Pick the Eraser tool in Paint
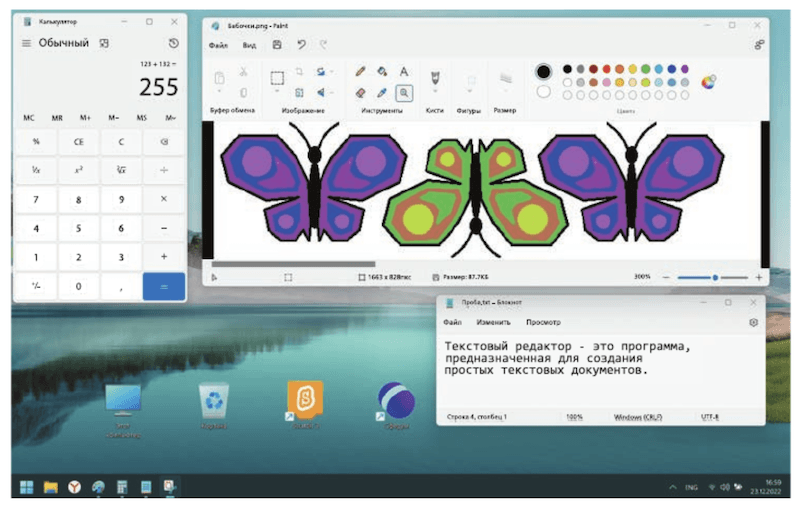This screenshot has width=800, height=509. 361,92
